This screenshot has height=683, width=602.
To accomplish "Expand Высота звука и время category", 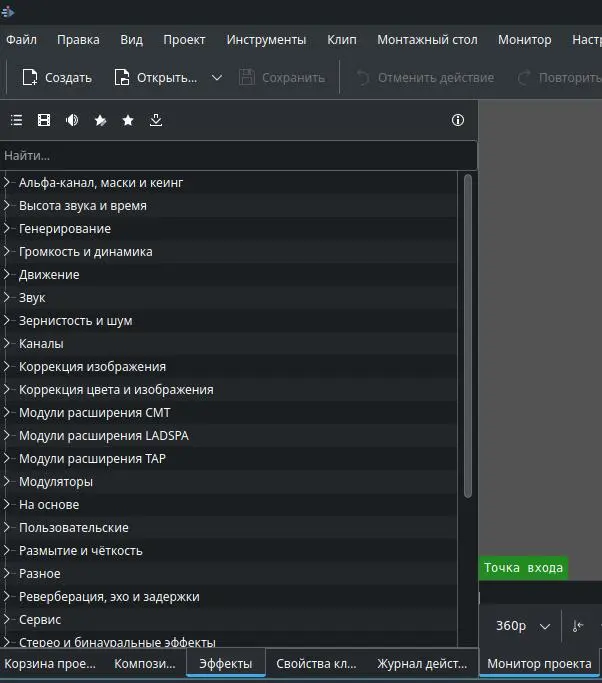I will (7, 206).
